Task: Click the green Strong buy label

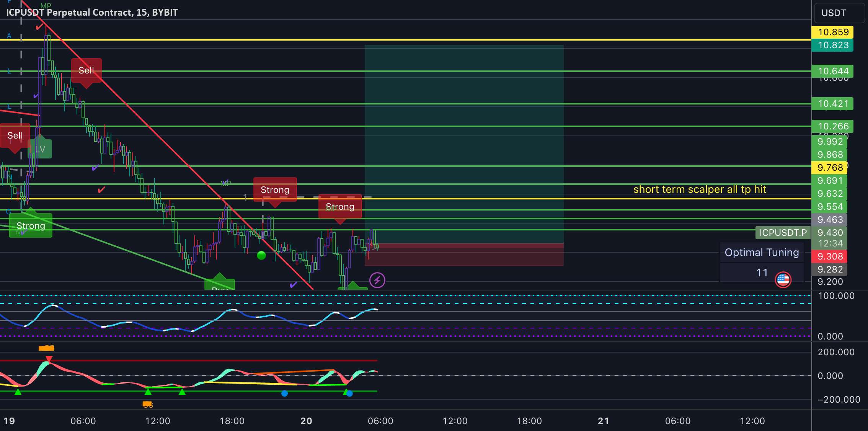Action: 31,225
